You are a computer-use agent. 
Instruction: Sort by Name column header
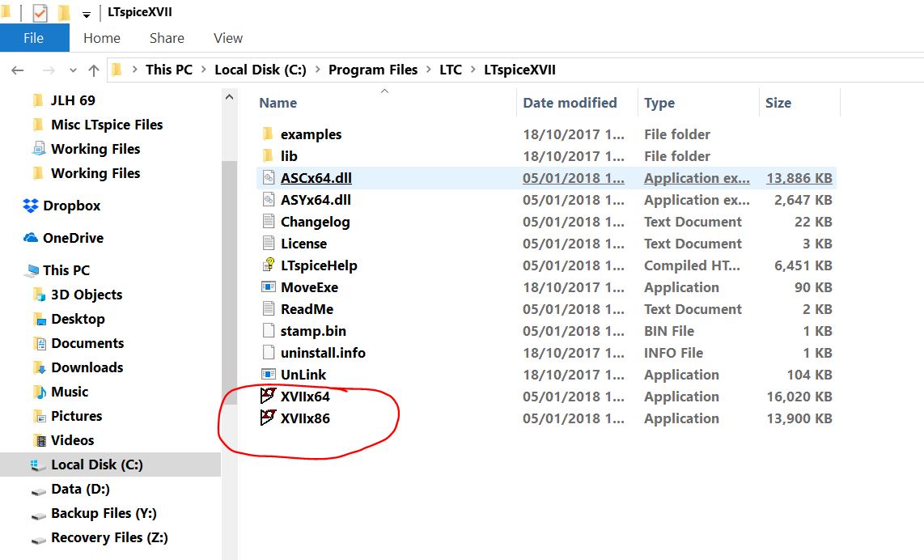278,103
